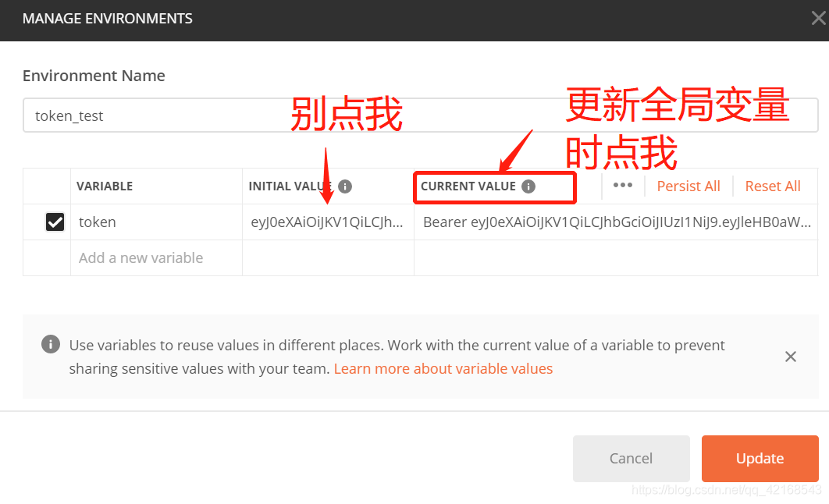
Task: Open the three-dots more options menu
Action: pos(623,186)
